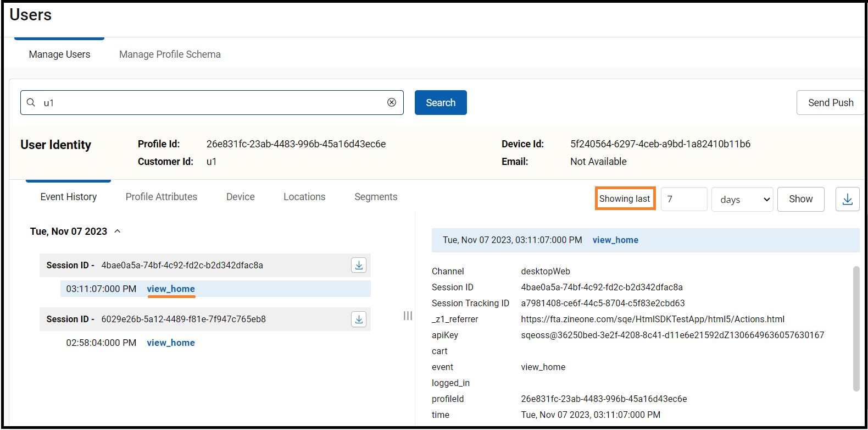The height and width of the screenshot is (430, 868).
Task: Collapse the Tue, Nov 07 2023 date group
Action: pyautogui.click(x=118, y=231)
